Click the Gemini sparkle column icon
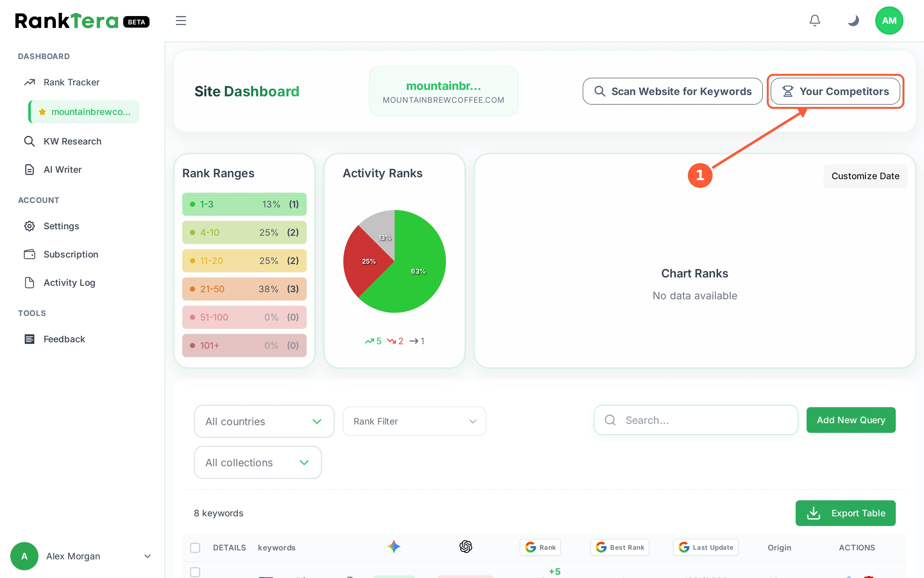The width and height of the screenshot is (924, 578). pos(394,547)
